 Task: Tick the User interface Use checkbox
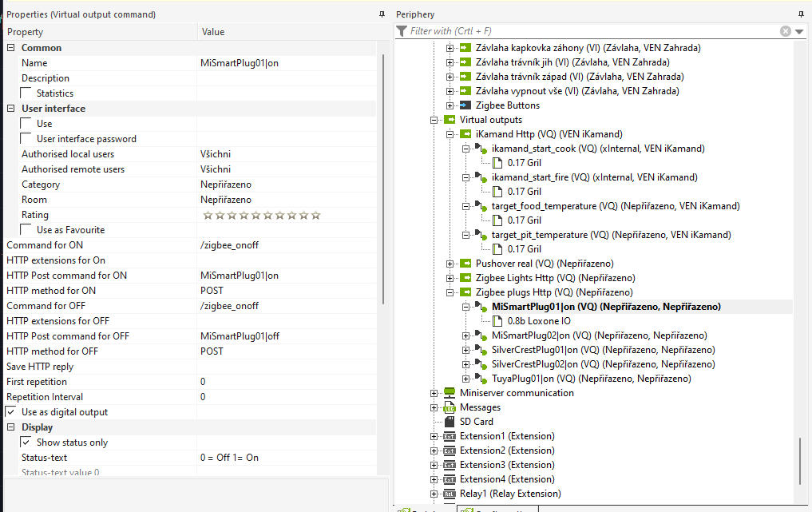(26, 123)
